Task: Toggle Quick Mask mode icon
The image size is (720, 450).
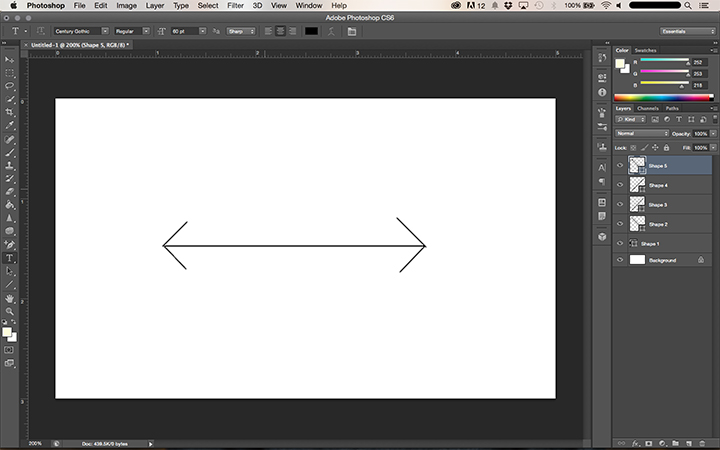Action: coord(9,350)
